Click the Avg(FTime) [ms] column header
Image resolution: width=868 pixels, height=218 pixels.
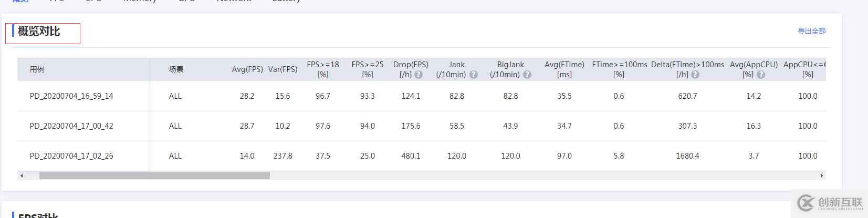pos(564,69)
